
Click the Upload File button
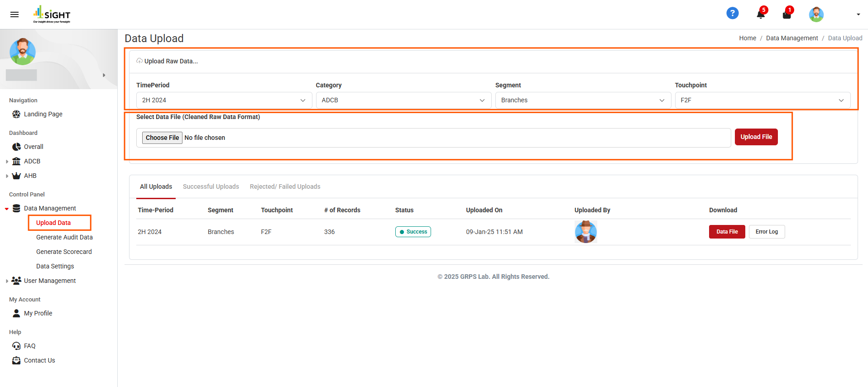click(x=756, y=137)
